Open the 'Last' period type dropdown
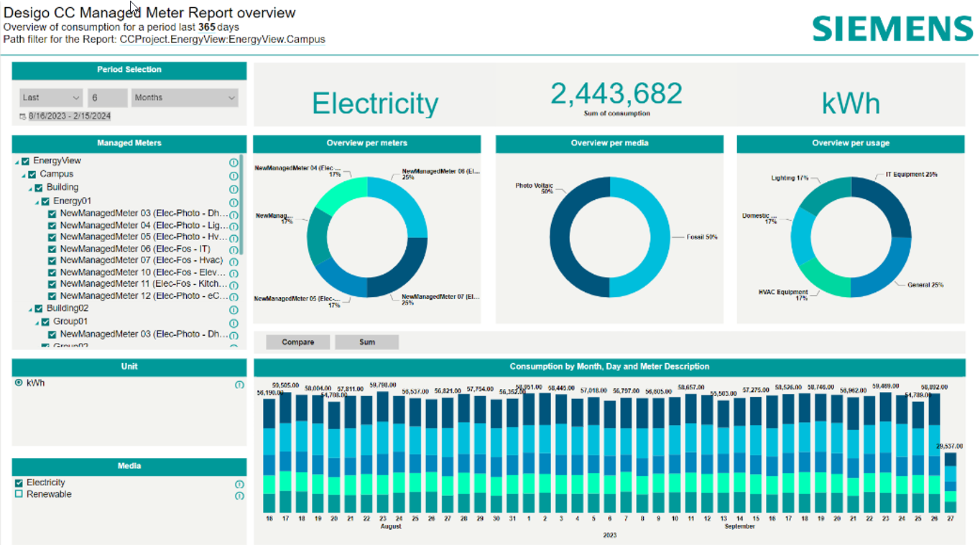The image size is (980, 545). [x=51, y=98]
